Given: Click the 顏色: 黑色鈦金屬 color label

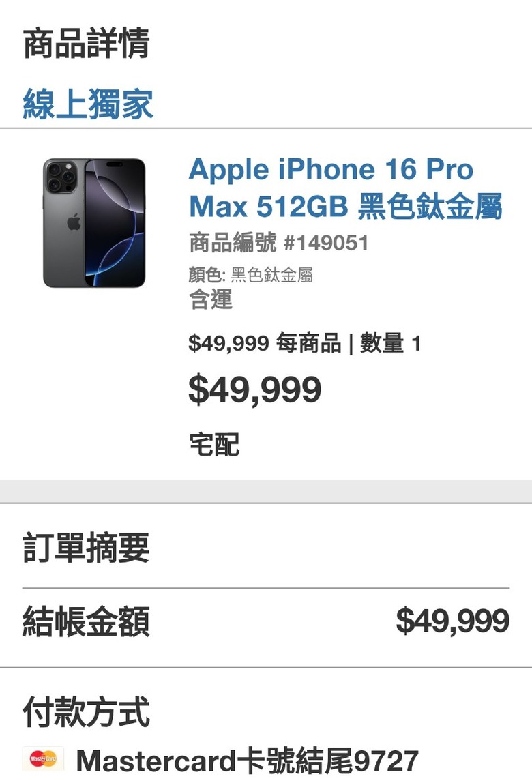Looking at the screenshot, I should [250, 274].
